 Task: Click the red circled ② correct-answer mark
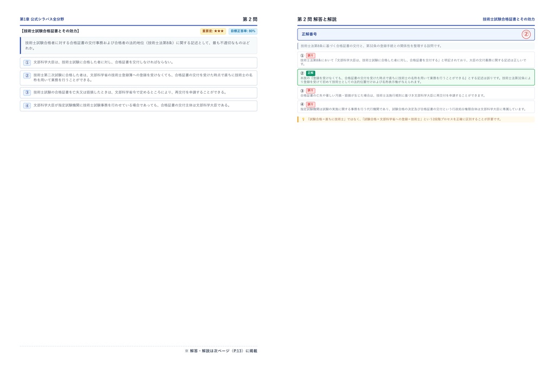coord(526,34)
